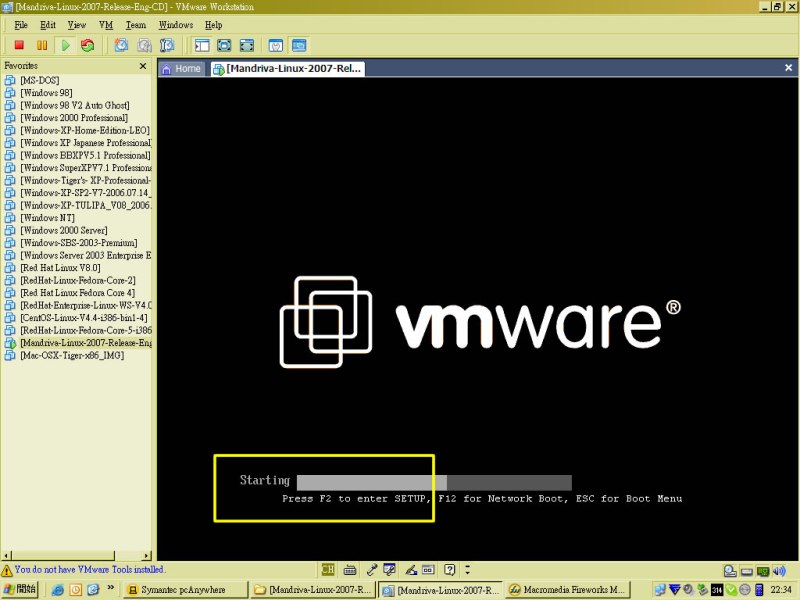800x600 pixels.
Task: Expand the Quick Launch overflow chevron
Action: [x=111, y=588]
